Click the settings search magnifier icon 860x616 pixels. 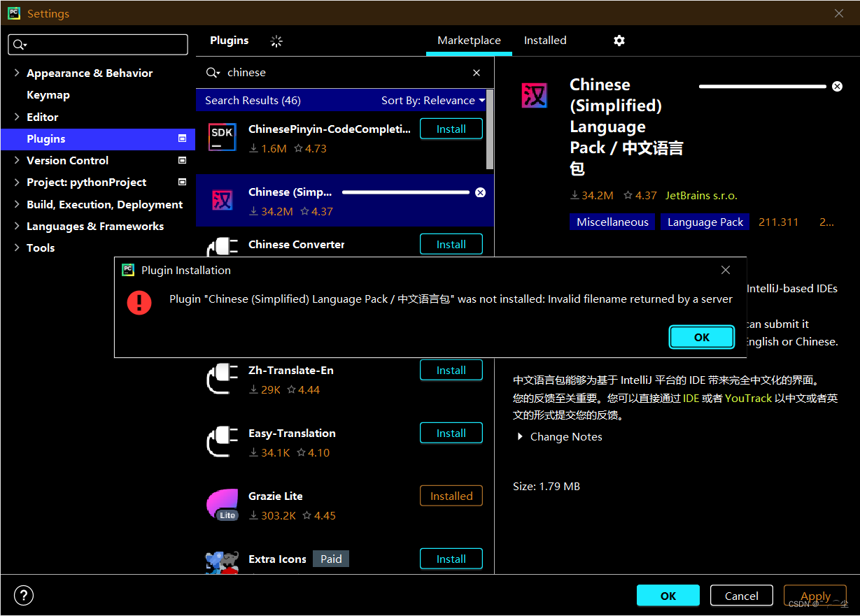20,45
